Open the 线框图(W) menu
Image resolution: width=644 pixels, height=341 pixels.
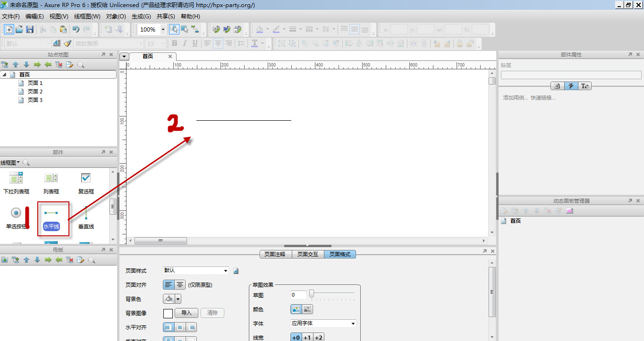[87, 16]
